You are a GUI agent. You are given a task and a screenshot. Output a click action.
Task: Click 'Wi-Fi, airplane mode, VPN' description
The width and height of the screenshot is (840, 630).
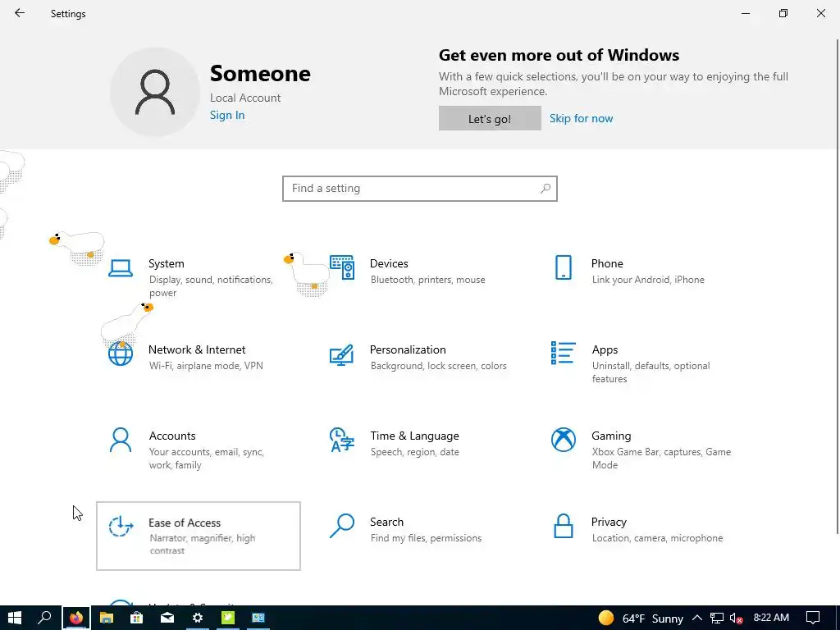click(x=206, y=366)
